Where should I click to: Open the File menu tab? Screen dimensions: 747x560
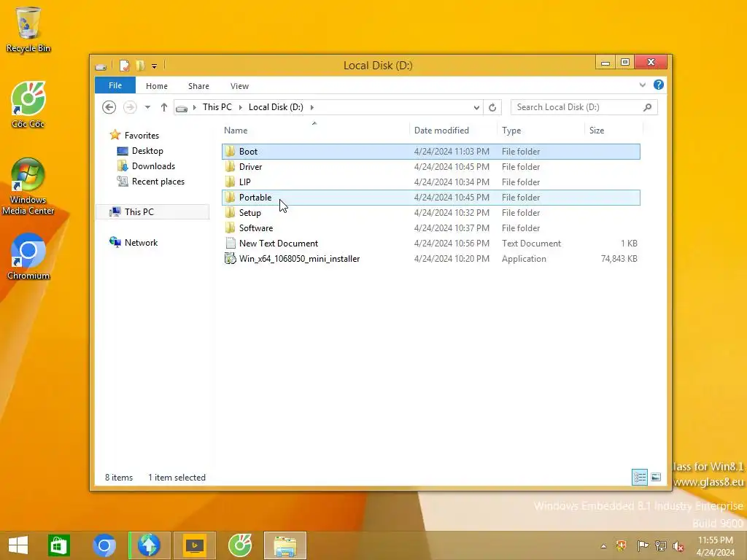(115, 85)
